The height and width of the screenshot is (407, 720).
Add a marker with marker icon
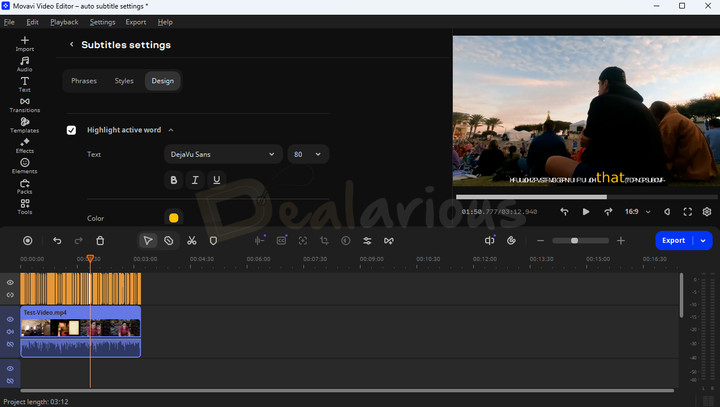(213, 241)
